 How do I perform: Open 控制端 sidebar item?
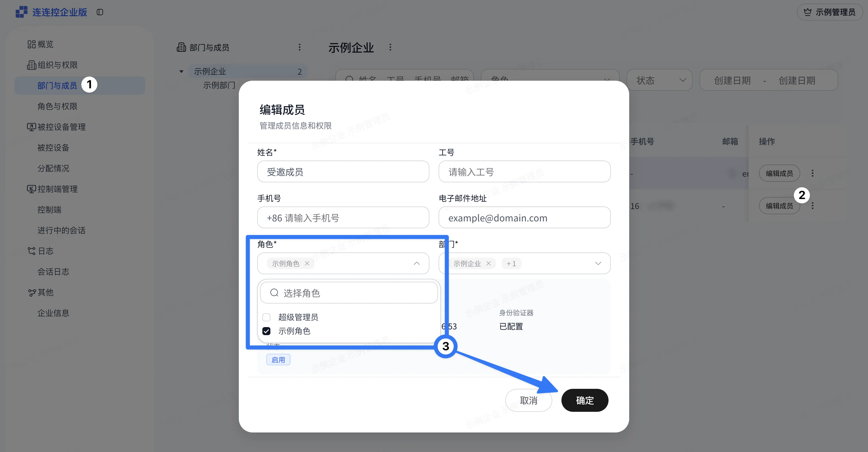coord(49,210)
